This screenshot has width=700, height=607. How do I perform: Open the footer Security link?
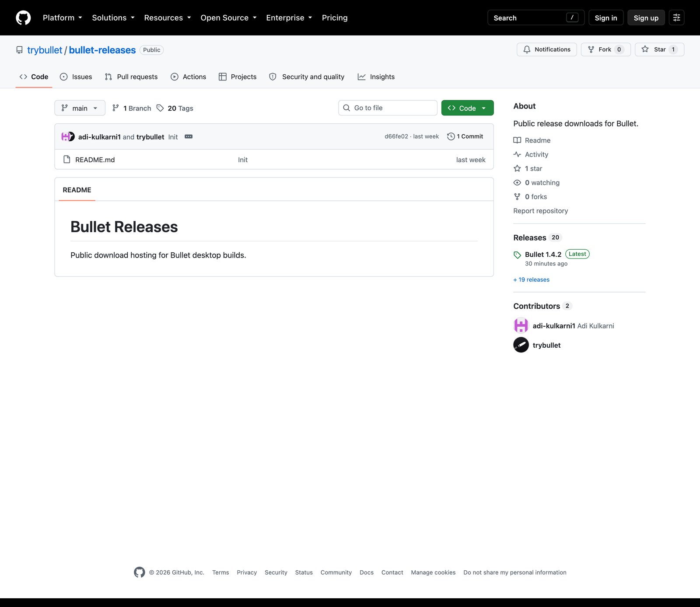click(x=276, y=572)
